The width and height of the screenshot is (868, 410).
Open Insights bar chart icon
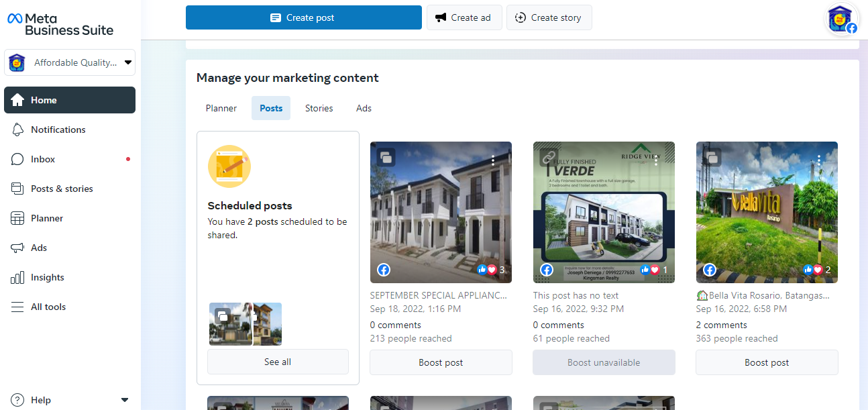click(x=18, y=277)
